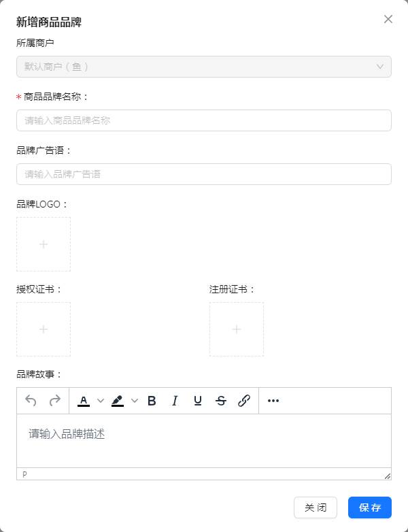Toggle bold formatting

152,401
